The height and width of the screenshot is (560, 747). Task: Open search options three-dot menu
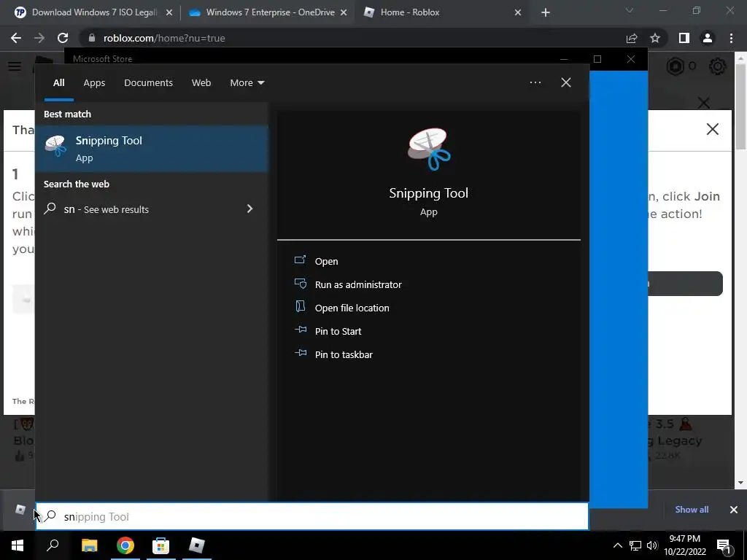(535, 82)
